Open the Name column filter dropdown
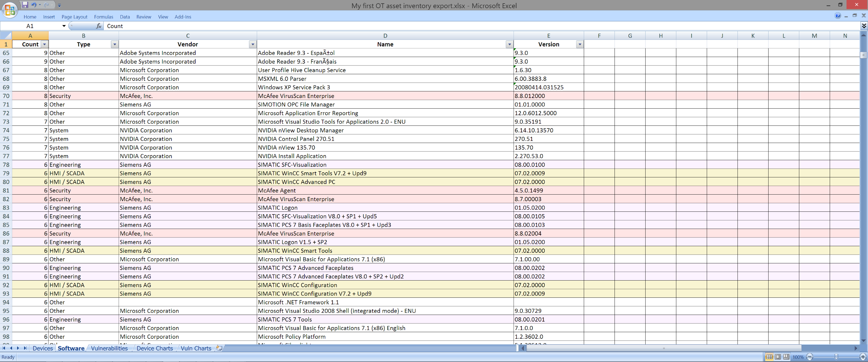Screen dimensions: 868x362 pos(509,45)
